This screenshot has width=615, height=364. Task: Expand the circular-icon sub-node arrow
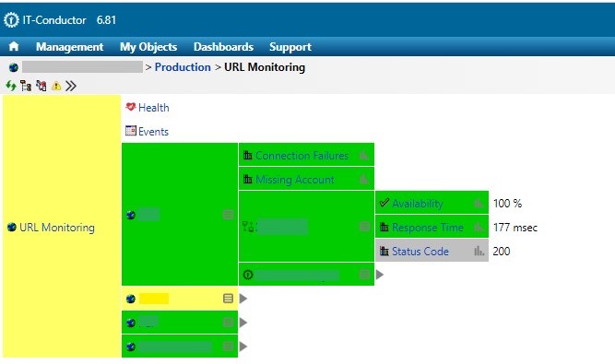pos(380,275)
